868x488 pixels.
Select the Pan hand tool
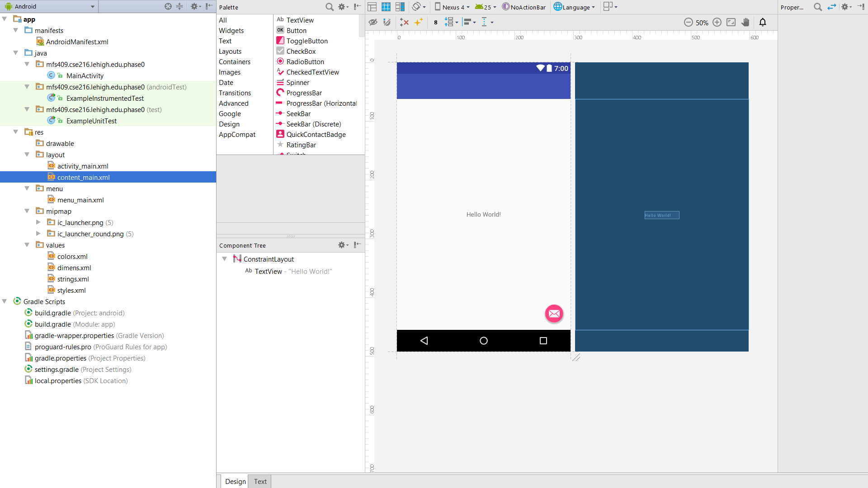[x=745, y=23]
